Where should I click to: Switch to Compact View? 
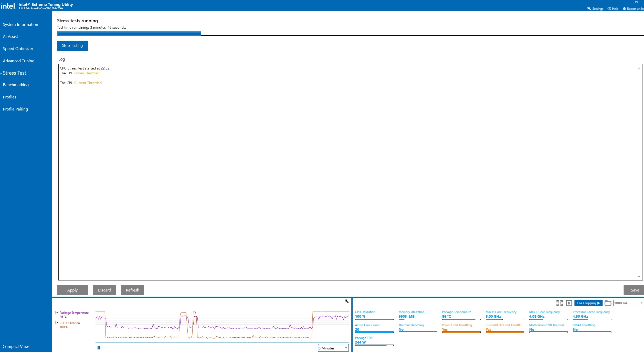pos(16,346)
